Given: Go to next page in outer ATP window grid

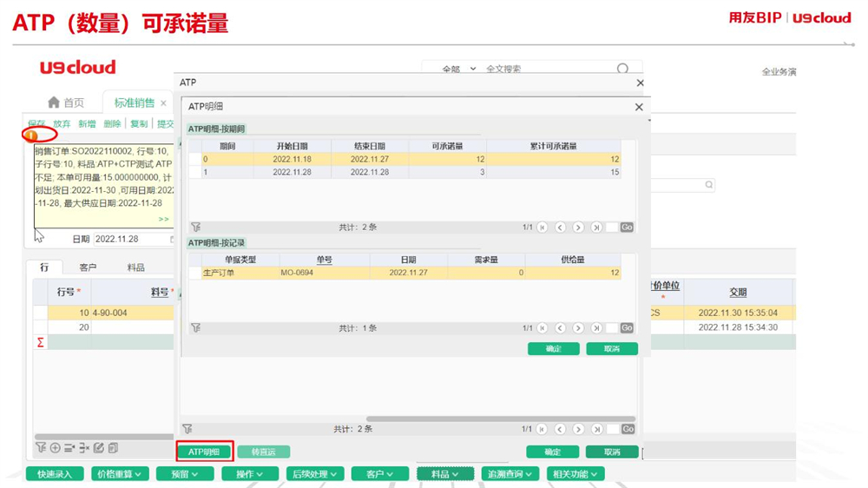Looking at the screenshot, I should 578,429.
